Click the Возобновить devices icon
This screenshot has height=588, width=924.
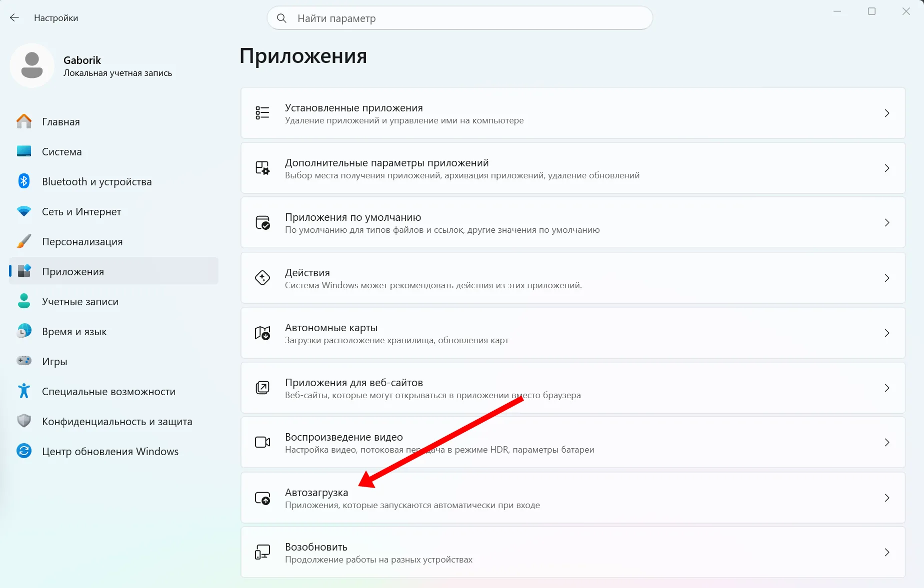262,552
